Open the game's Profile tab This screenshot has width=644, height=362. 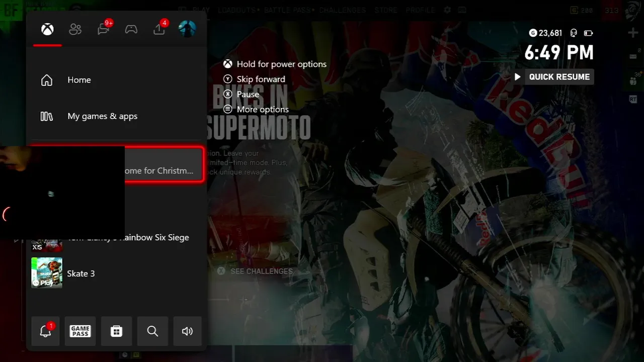[420, 10]
